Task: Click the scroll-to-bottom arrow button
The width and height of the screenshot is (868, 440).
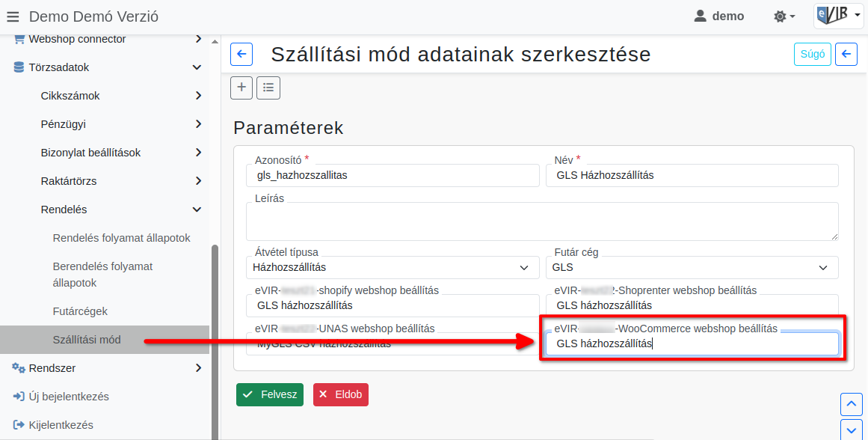Action: tap(852, 430)
